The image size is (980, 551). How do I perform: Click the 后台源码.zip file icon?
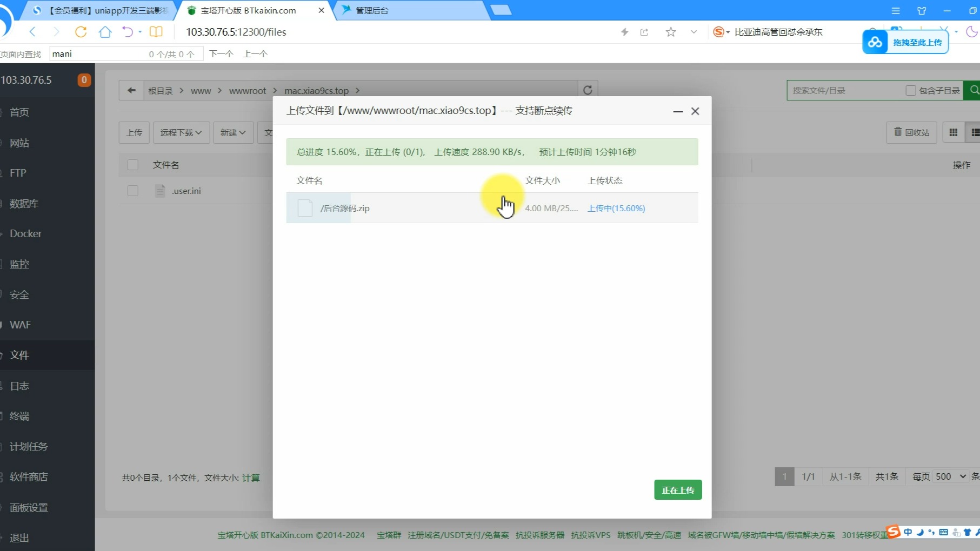tap(305, 208)
